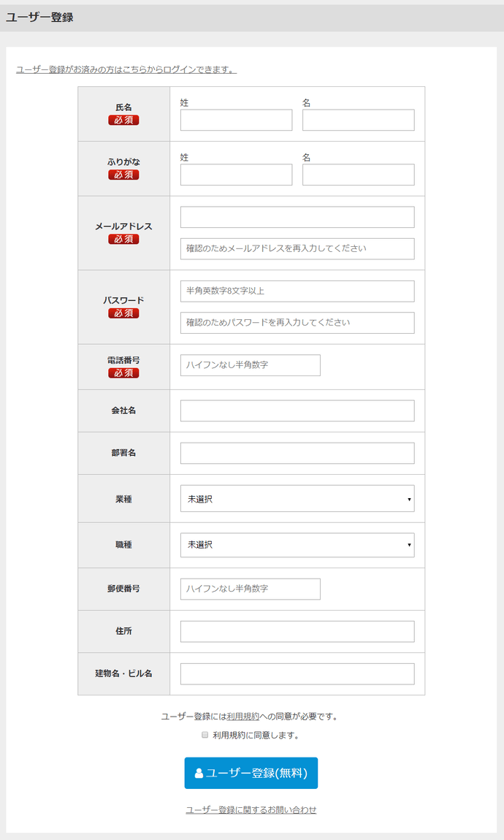Click the 建物名・ビル名 row label

123,673
